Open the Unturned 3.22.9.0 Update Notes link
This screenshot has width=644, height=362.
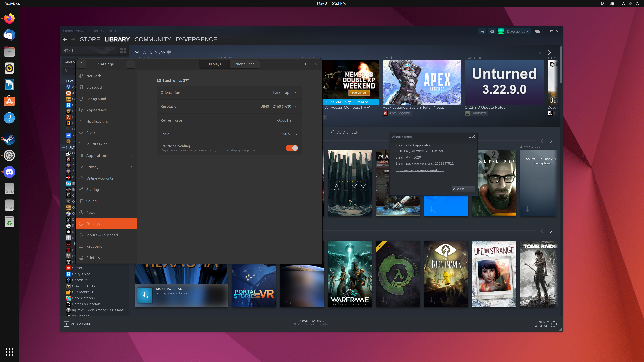tap(485, 107)
